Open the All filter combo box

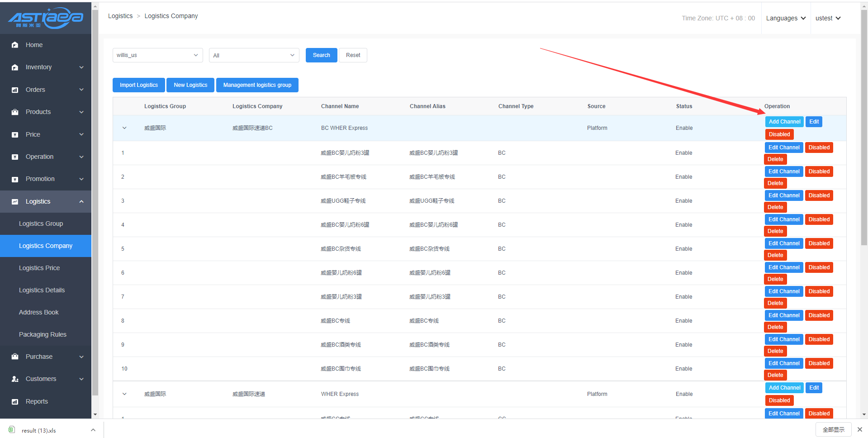click(254, 55)
